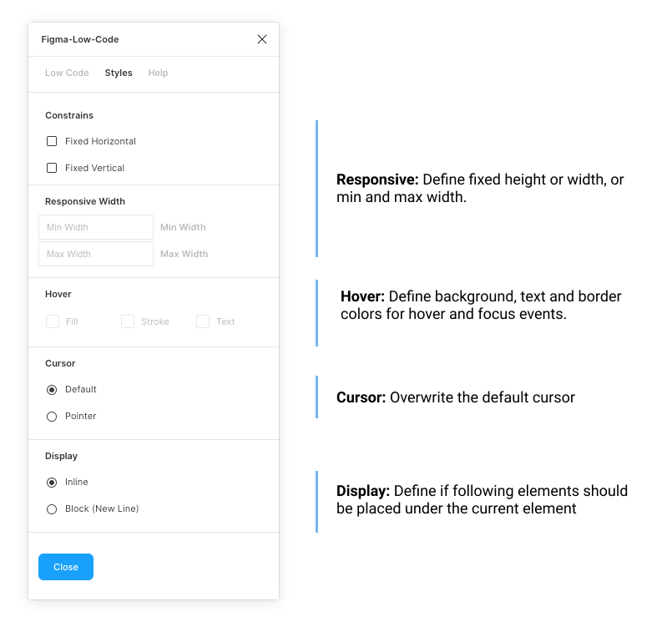Click the Cursor section heading
The image size is (672, 622).
[x=60, y=363]
